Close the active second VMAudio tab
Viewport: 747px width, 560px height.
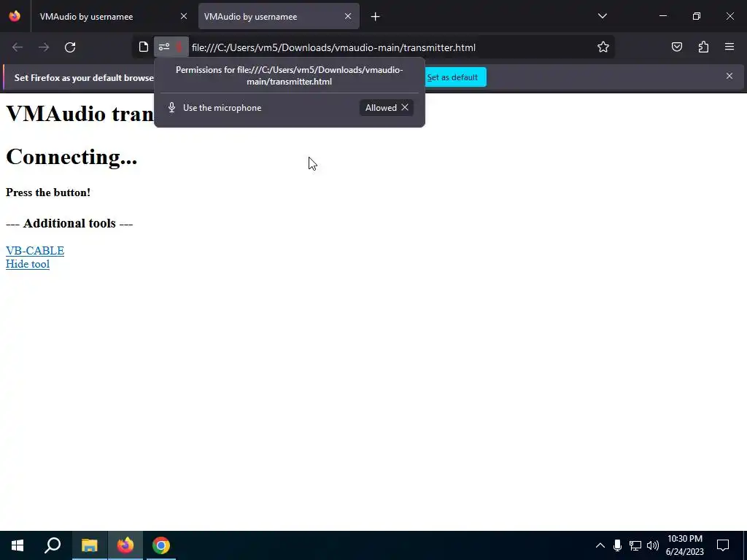click(x=348, y=16)
